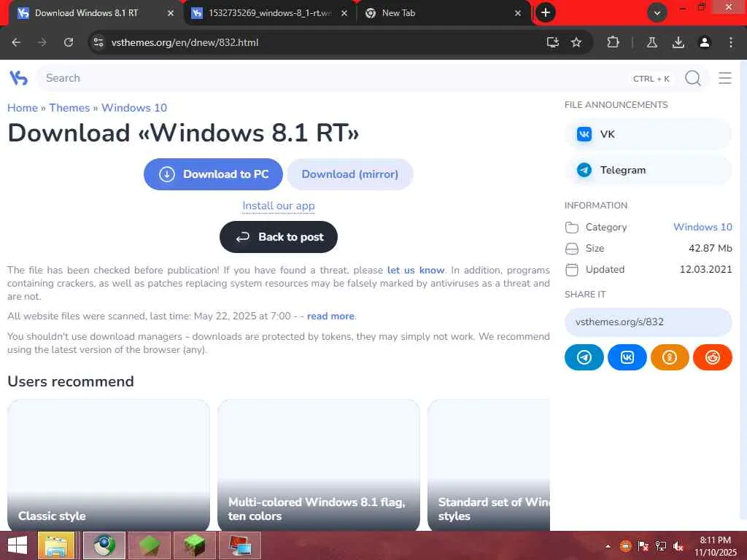Open the Chrome profile icon

click(x=704, y=42)
